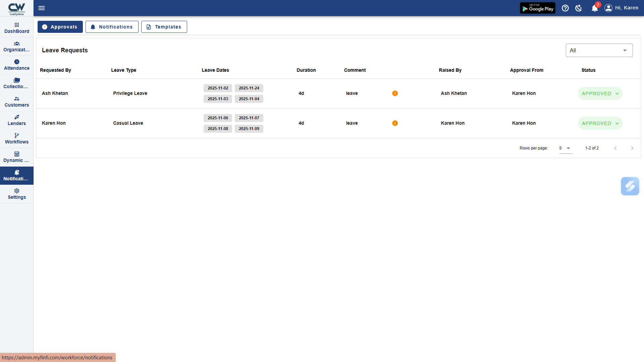Show details via Karen Hon's comment info icon
The width and height of the screenshot is (644, 362).
click(x=395, y=123)
